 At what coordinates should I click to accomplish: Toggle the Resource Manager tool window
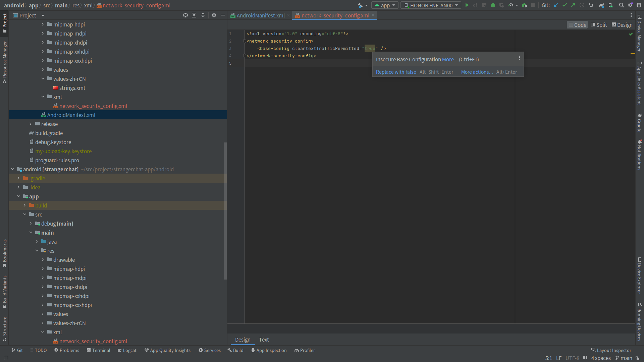click(5, 62)
